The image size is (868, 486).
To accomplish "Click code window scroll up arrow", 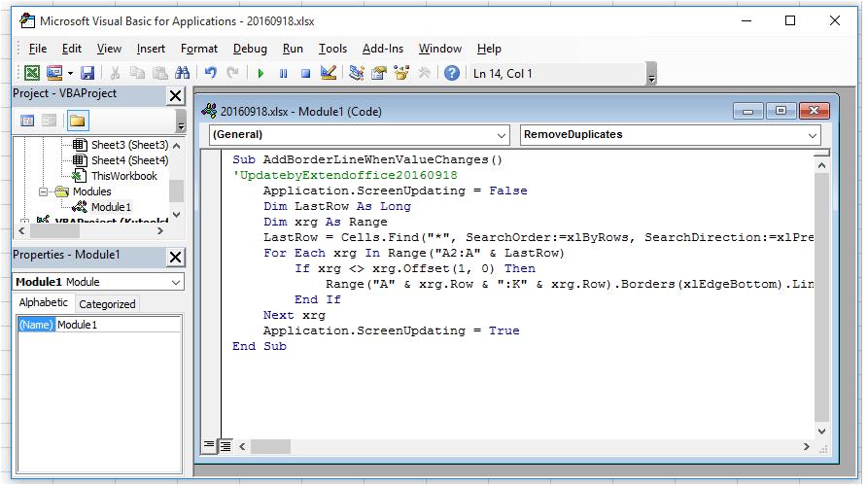I will [x=821, y=165].
